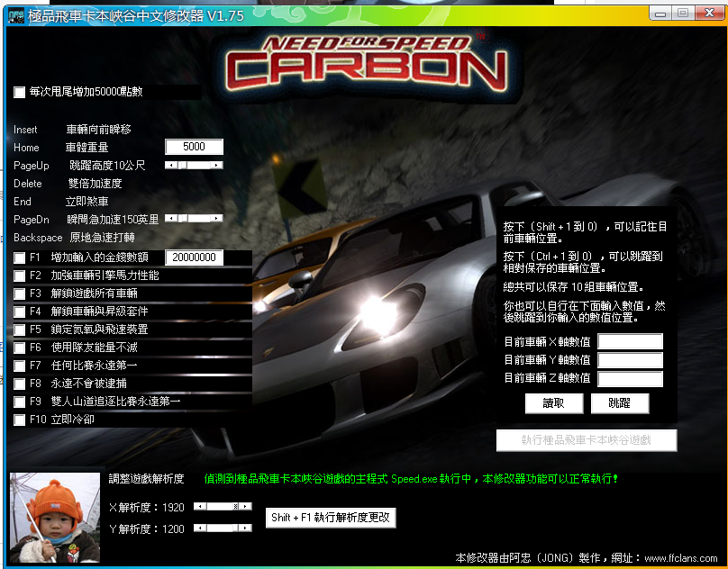Click right arrow of 跳躍高度 slider

(217, 166)
